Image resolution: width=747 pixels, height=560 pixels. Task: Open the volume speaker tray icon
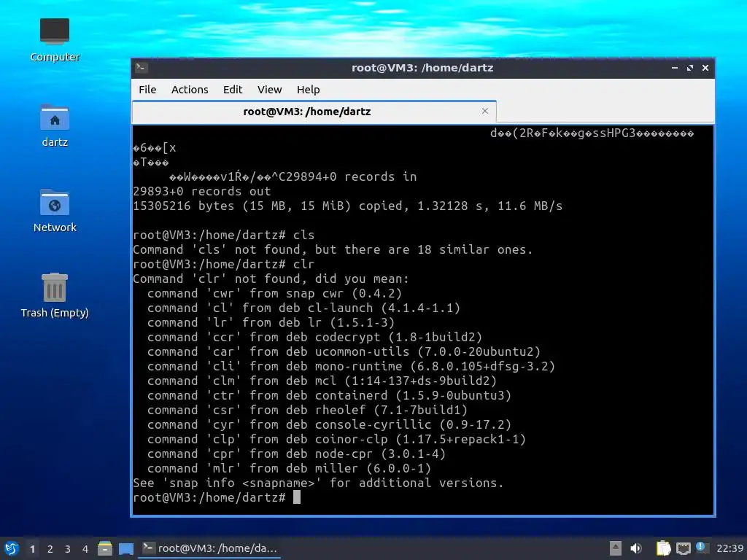pos(636,548)
